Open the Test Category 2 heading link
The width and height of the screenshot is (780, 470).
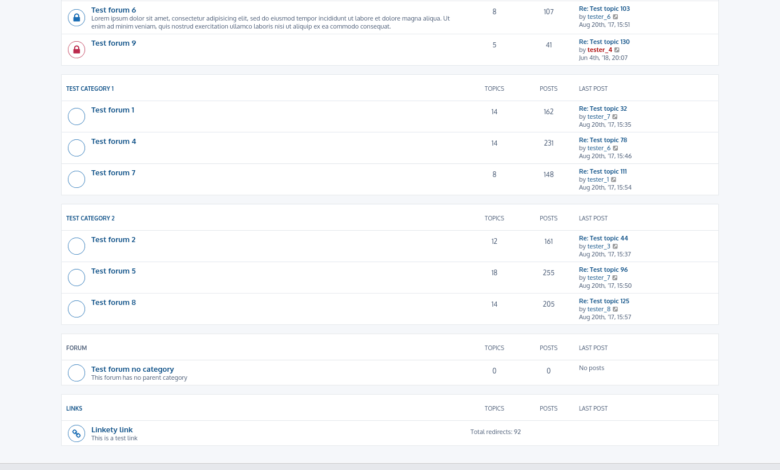pos(90,218)
